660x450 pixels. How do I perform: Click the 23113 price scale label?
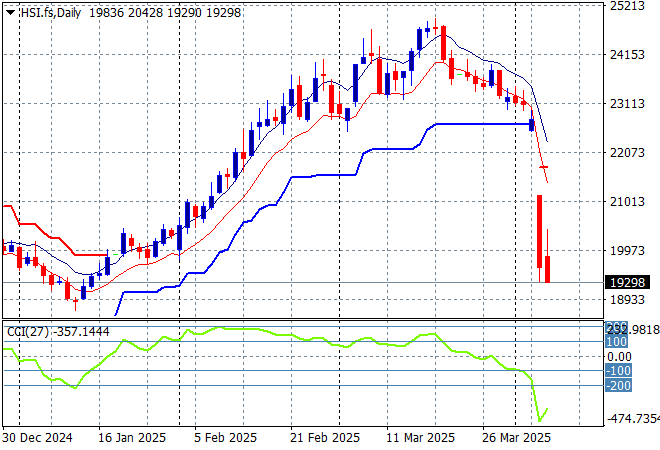click(x=627, y=104)
